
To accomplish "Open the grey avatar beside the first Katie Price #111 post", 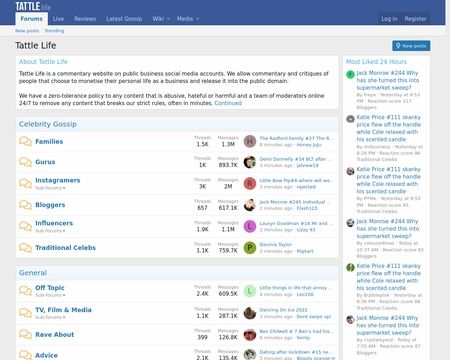I will 350,119.
